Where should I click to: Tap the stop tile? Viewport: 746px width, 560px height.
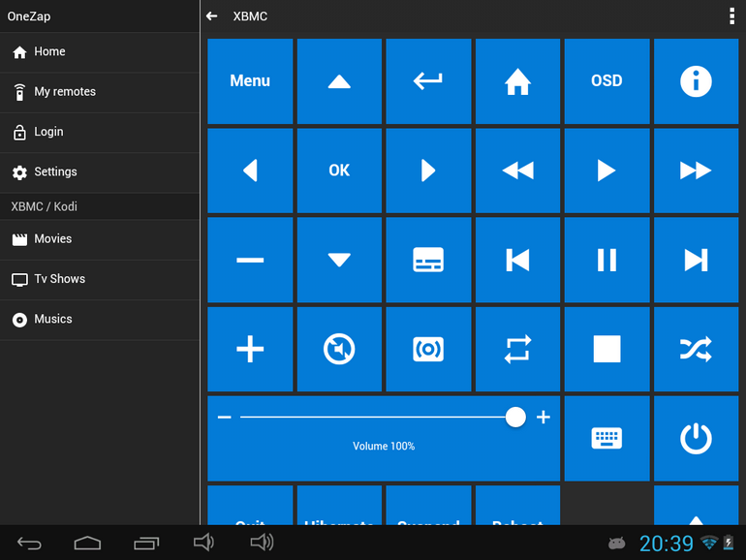(x=606, y=349)
